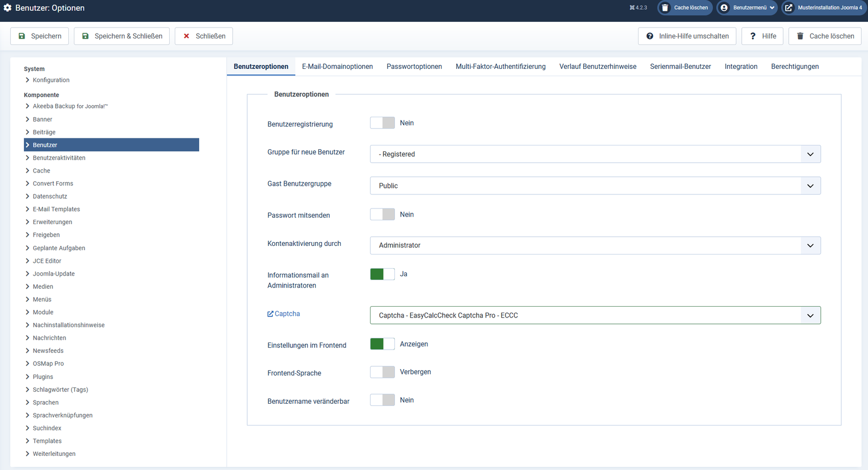Screen dimensions: 868x470
Task: Switch to the Passwortoptionen tab
Action: coord(414,67)
